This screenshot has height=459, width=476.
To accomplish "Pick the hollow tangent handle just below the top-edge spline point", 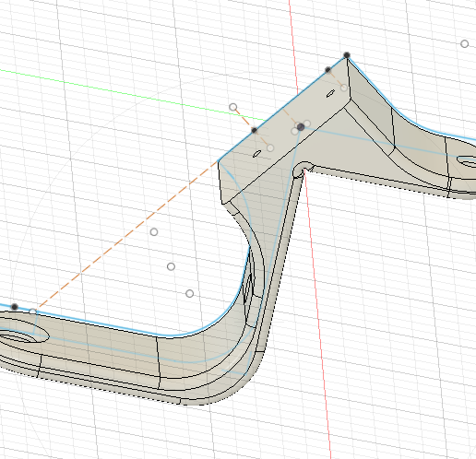I will [270, 148].
